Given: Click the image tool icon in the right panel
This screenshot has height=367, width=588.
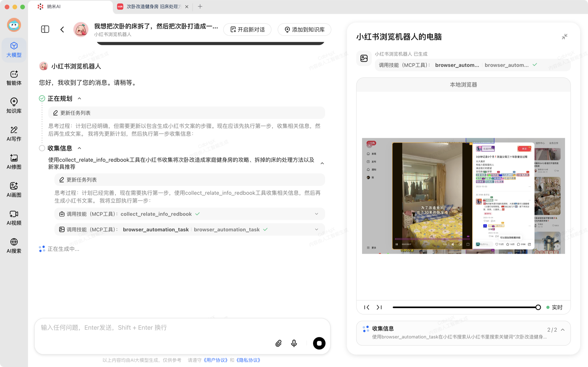Looking at the screenshot, I should coord(364,58).
